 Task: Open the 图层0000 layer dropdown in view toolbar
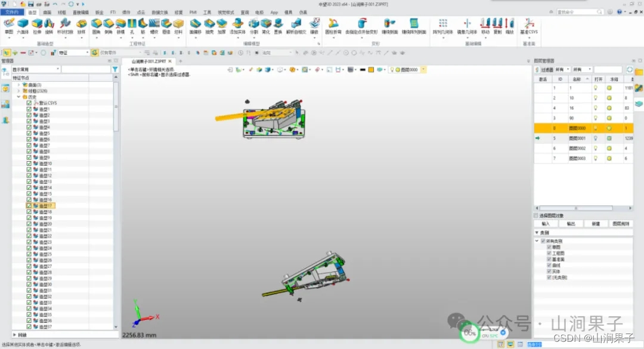tap(423, 69)
